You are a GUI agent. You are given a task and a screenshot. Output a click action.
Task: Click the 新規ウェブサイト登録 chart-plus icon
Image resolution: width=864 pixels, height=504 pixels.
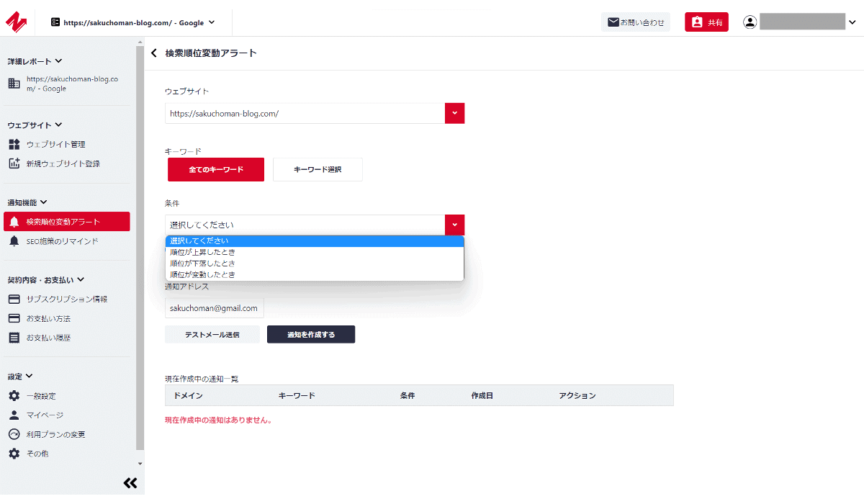coord(14,164)
